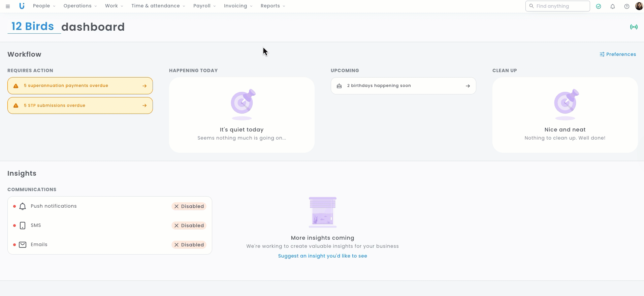
Task: Expand the Time & attendance dropdown
Action: tap(158, 6)
